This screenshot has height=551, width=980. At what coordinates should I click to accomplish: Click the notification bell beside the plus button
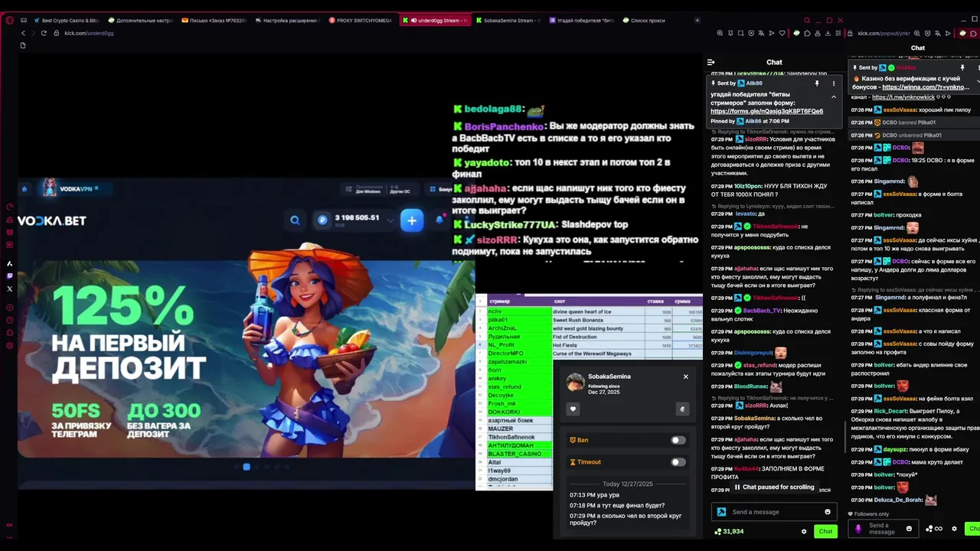point(440,220)
